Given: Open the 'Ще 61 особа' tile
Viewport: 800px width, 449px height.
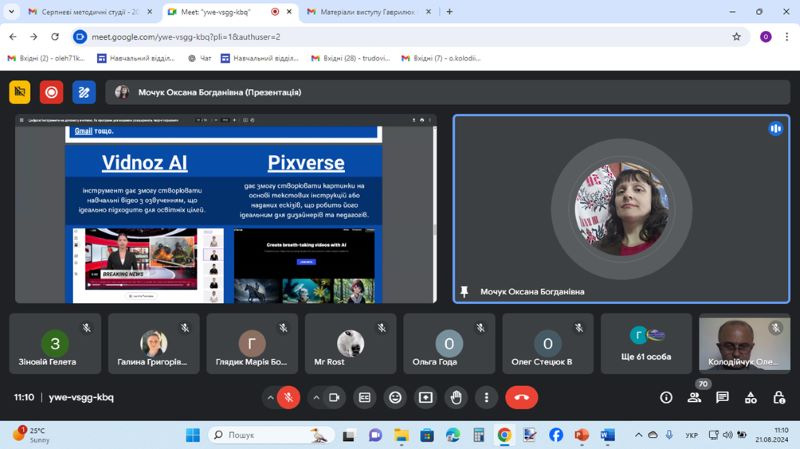Looking at the screenshot, I should (x=646, y=344).
